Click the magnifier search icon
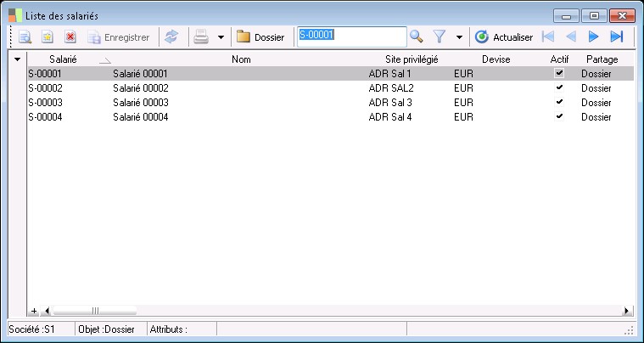644x343 pixels. click(x=417, y=37)
